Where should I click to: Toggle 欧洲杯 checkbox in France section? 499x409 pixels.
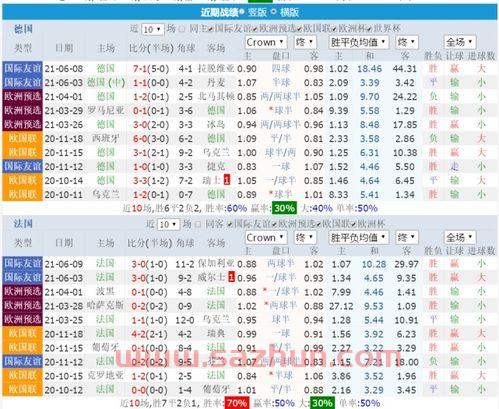(353, 225)
